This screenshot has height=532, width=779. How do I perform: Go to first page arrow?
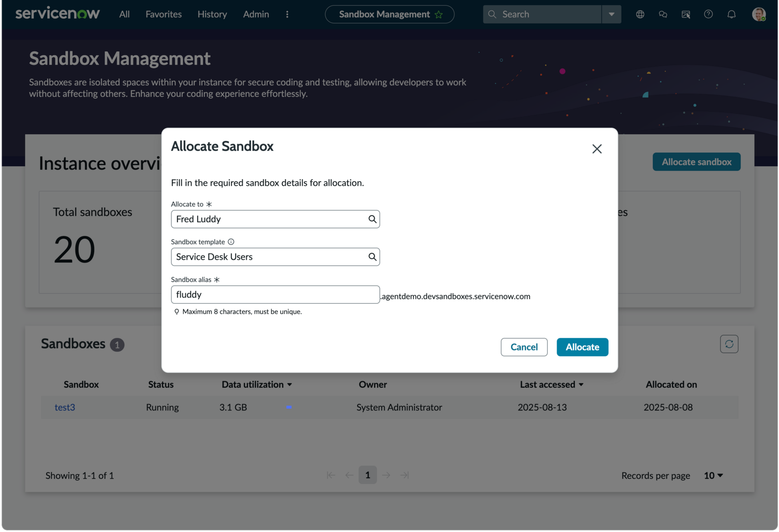pyautogui.click(x=331, y=475)
